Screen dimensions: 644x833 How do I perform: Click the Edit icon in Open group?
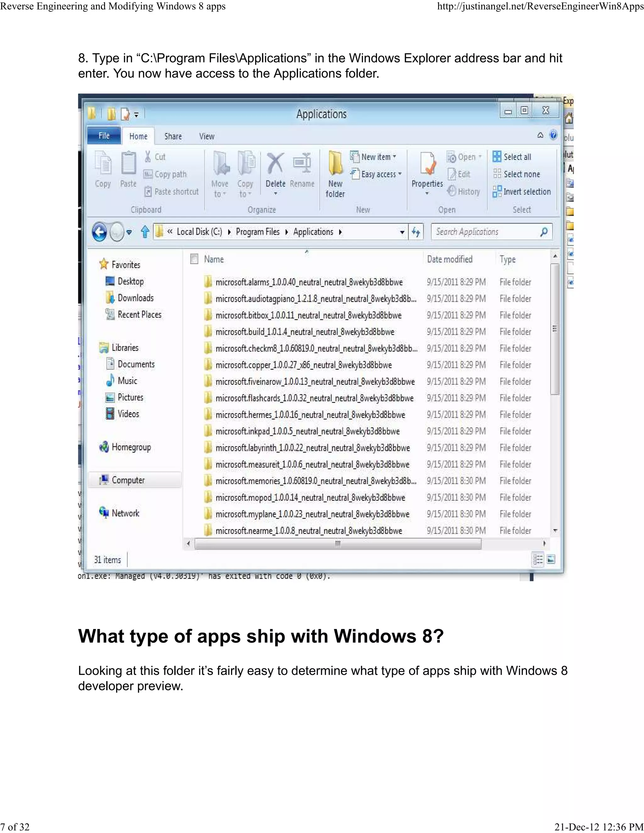pyautogui.click(x=452, y=174)
